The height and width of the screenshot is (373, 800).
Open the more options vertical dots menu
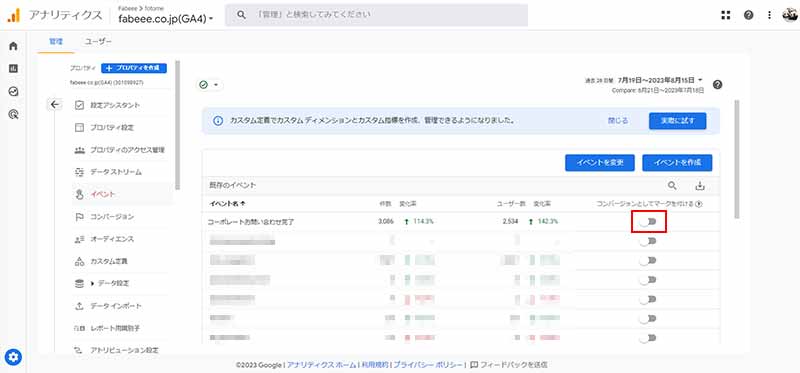(769, 15)
